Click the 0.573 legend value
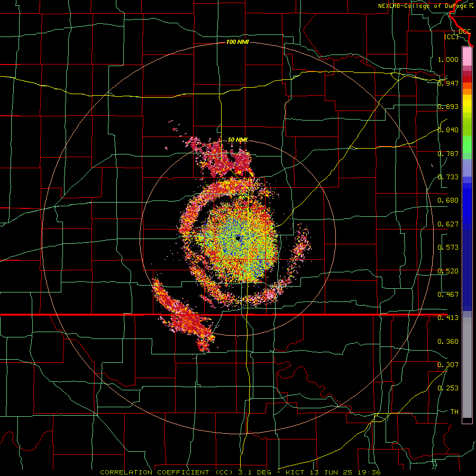 [448, 248]
